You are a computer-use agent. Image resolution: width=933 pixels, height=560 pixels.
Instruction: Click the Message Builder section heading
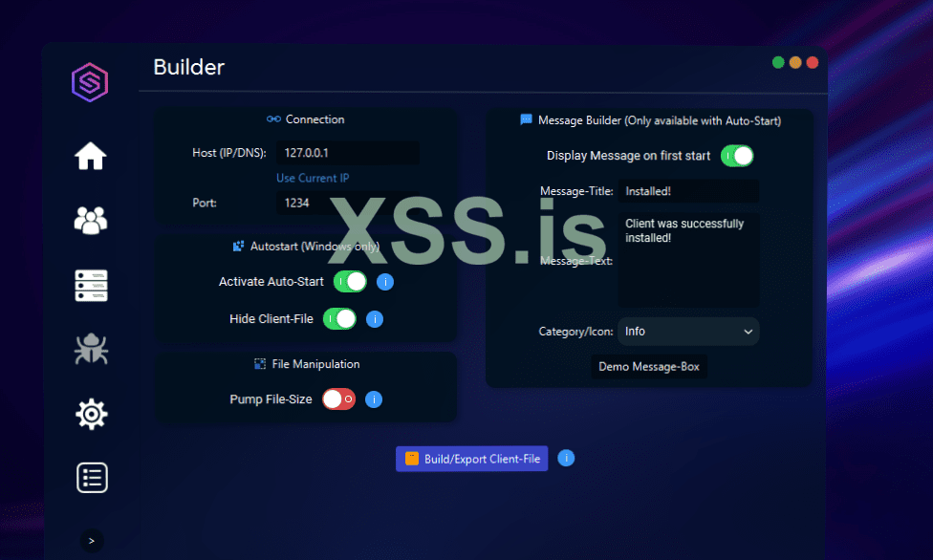660,120
